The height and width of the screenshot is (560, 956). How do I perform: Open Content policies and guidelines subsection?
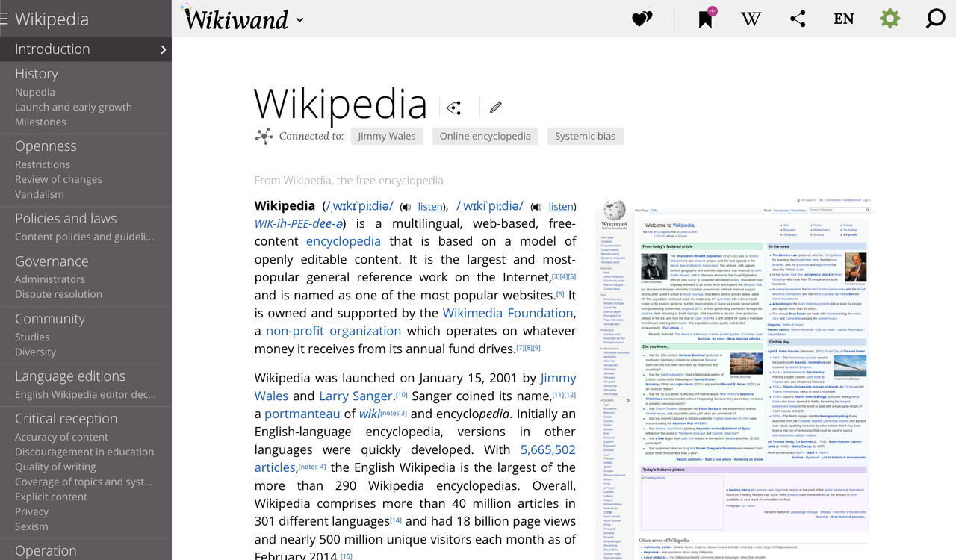pyautogui.click(x=84, y=237)
